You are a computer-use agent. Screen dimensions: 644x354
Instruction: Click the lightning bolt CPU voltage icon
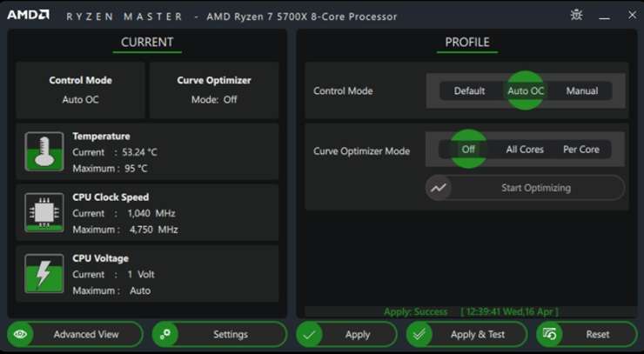coord(44,273)
